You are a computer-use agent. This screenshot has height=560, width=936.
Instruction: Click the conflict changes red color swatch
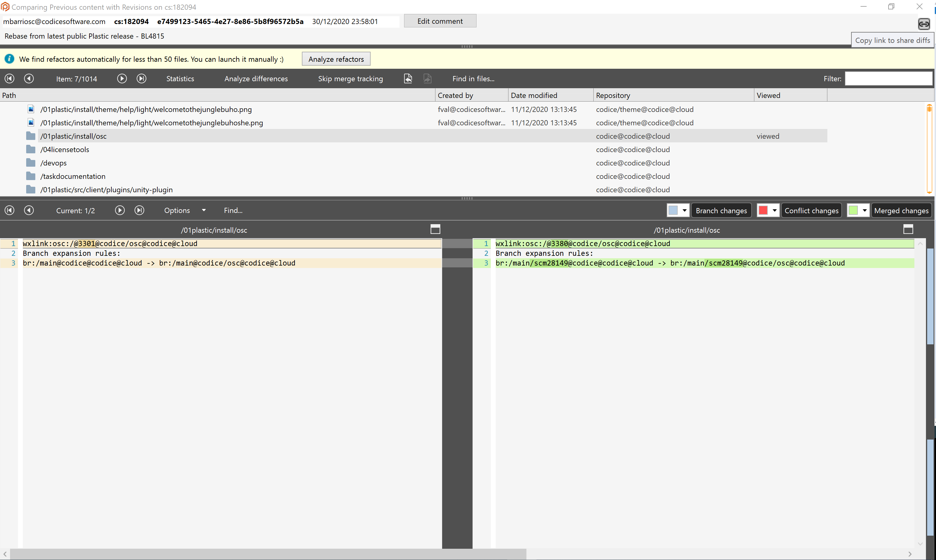764,210
